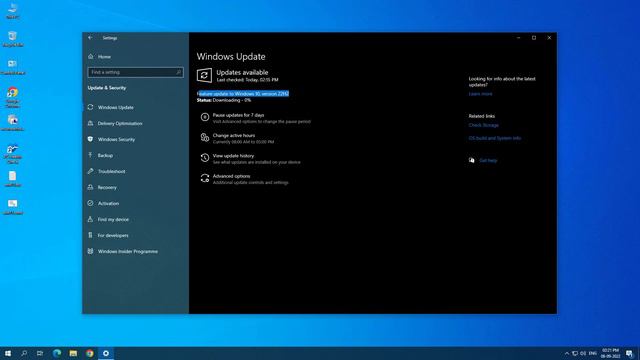Open Find my device settings
Screen dimensions: 640x360
click(x=113, y=219)
